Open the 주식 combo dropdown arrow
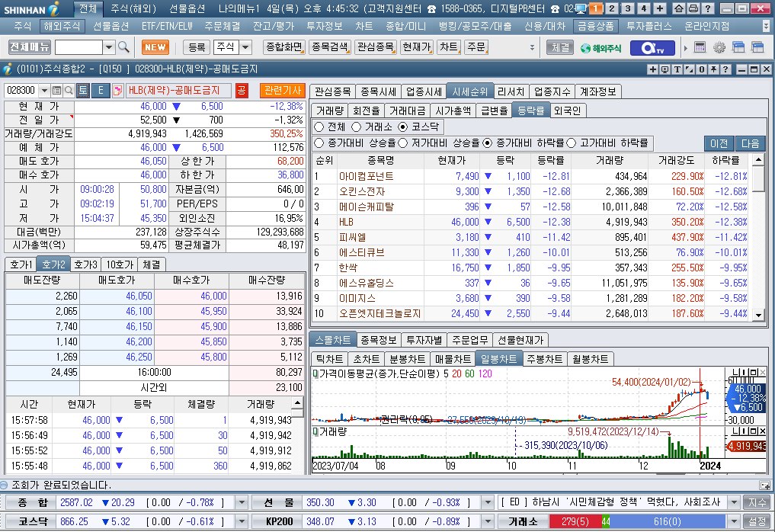 click(245, 47)
